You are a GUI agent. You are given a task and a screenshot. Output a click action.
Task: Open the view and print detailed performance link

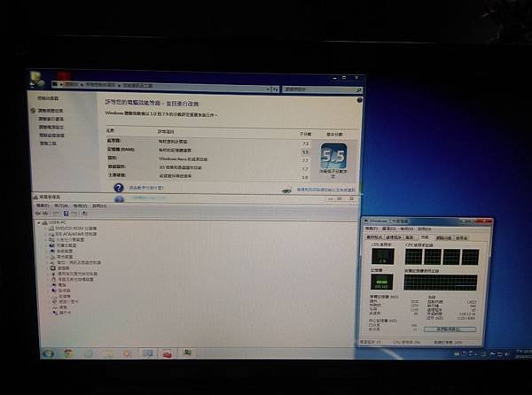tap(325, 190)
